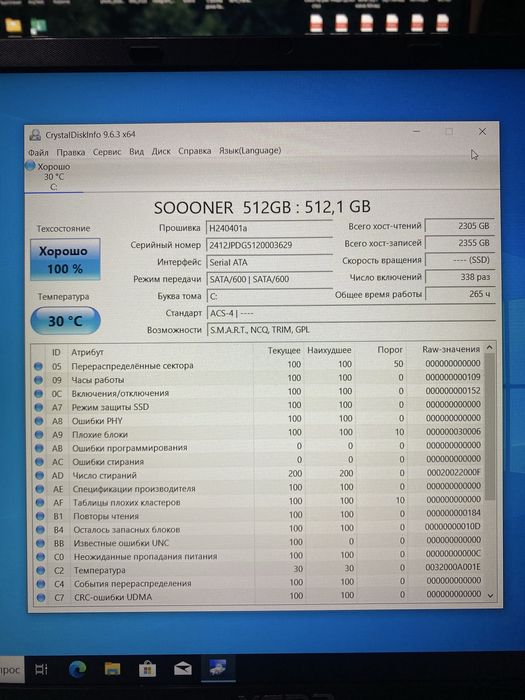
Task: Select the SOOONER 512GB : 512,1 GB title
Action: click(x=262, y=207)
